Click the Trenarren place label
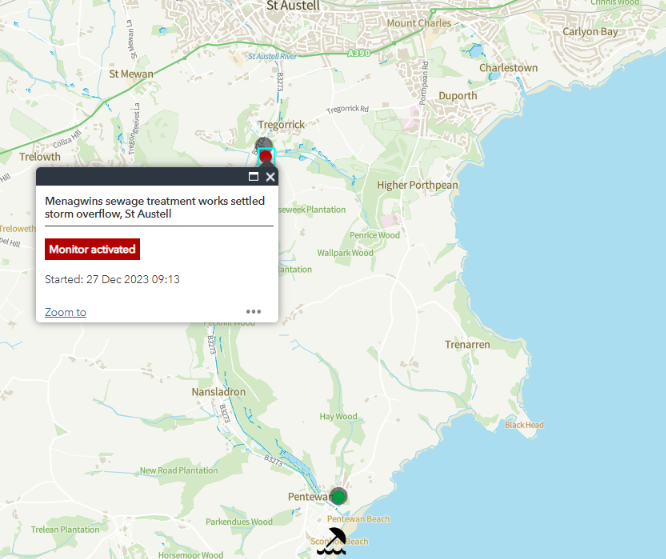This screenshot has width=666, height=559. click(x=467, y=344)
